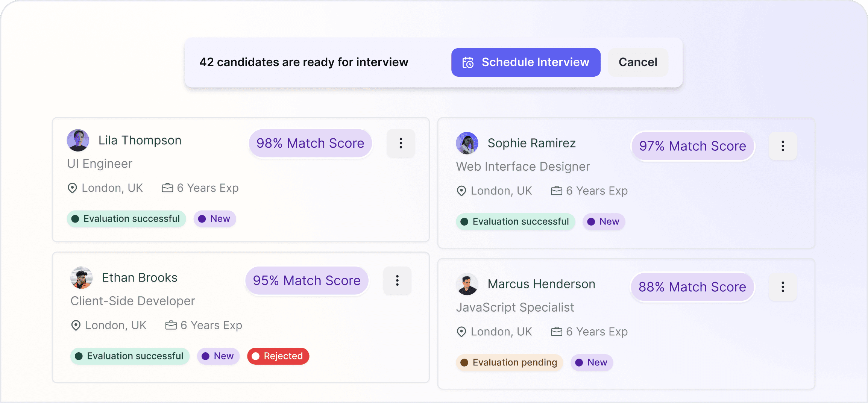Click the Schedule Interview button
This screenshot has height=403, width=868.
tap(526, 62)
